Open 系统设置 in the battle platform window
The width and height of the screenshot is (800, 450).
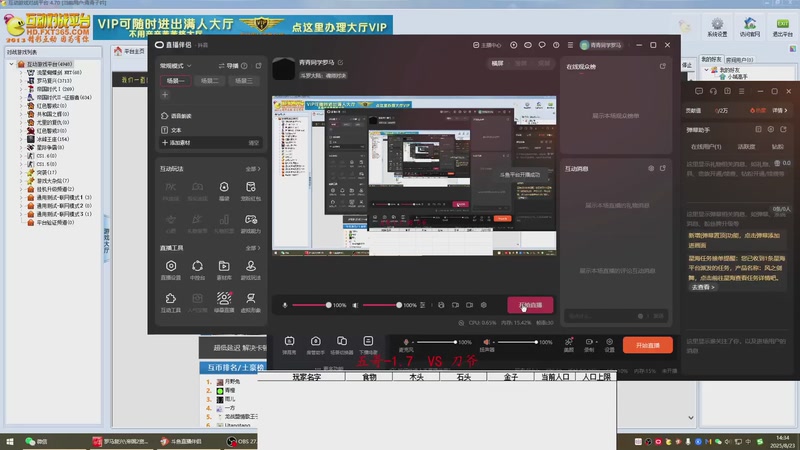point(717,27)
